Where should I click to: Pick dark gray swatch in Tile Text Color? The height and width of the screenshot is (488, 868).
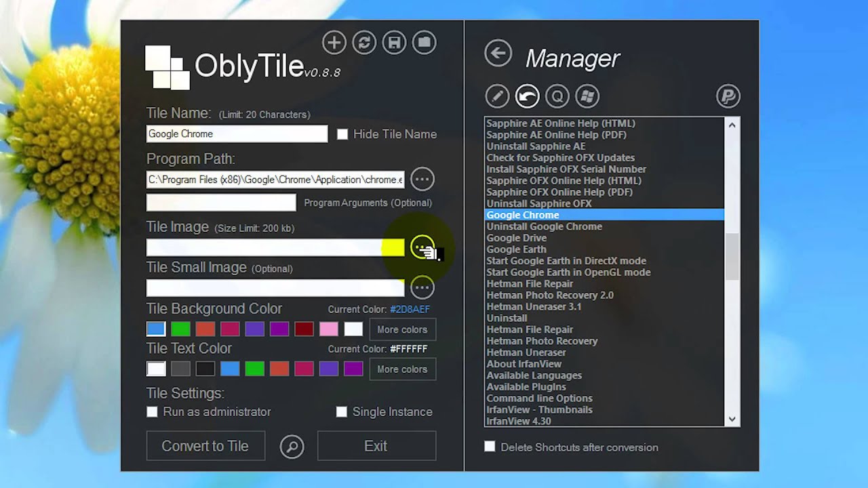180,369
